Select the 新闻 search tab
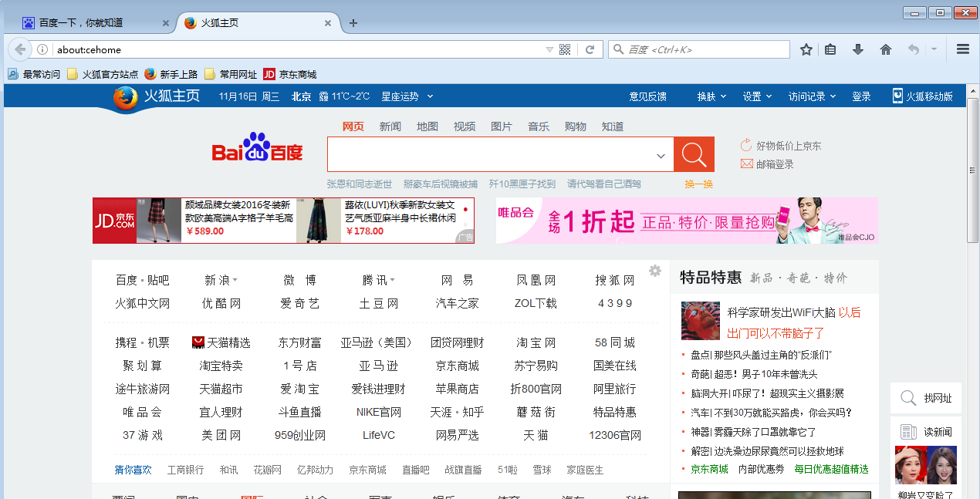Screen dimensions: 980x499 [390, 126]
